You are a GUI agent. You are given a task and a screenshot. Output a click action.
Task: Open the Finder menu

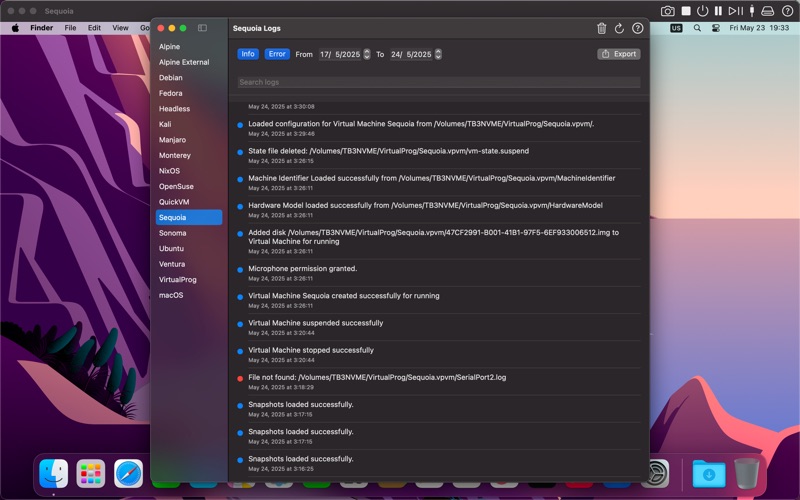click(x=41, y=28)
